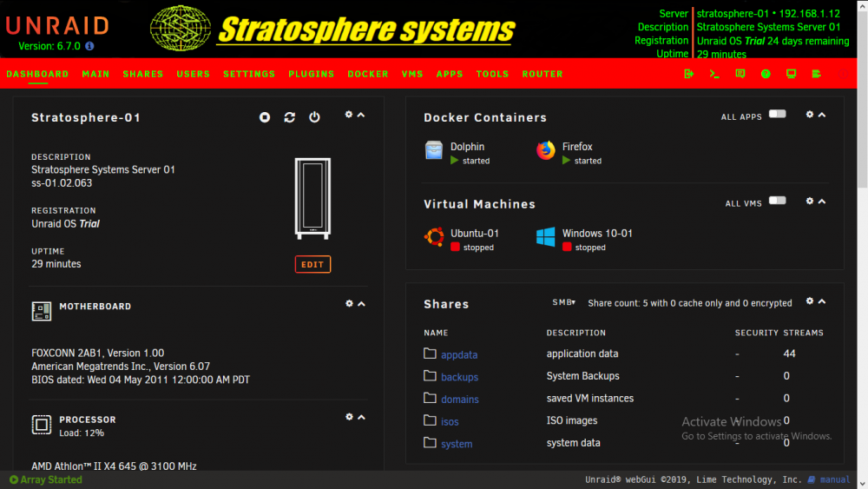Screen dimensions: 868x489
Task: Open the system share link
Action: 457,444
